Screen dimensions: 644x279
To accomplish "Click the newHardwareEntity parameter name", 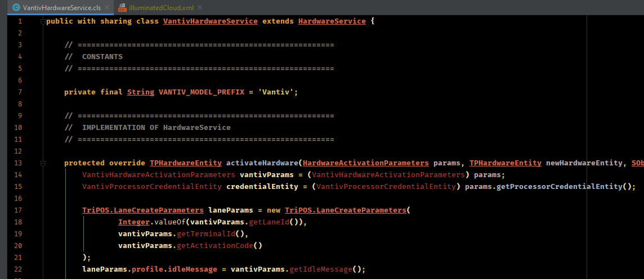I will 583,163.
